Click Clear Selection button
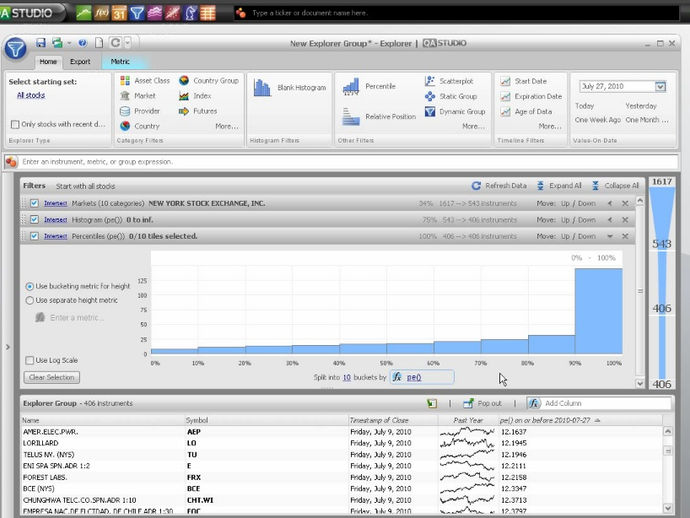This screenshot has height=518, width=690. pos(51,377)
